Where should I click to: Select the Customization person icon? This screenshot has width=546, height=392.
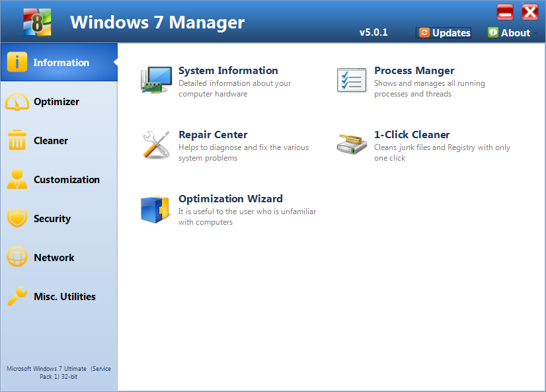click(17, 179)
